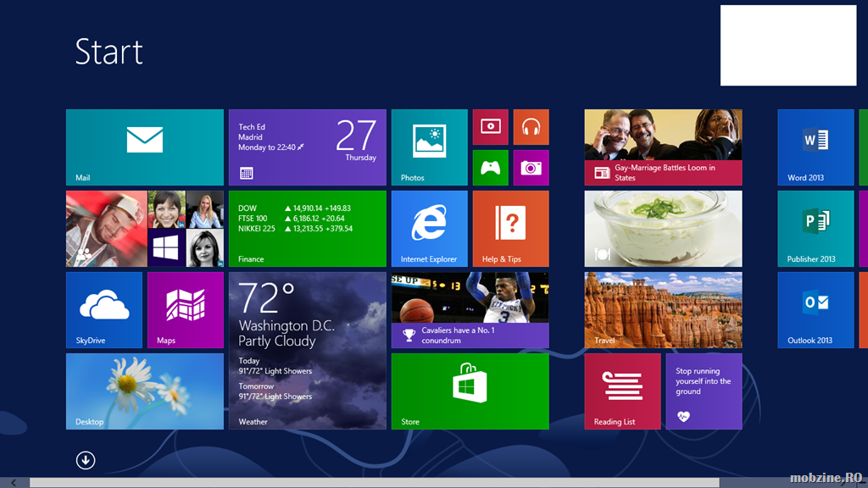The height and width of the screenshot is (488, 868).
Task: Click the FTSE 100 row in Finance
Action: [x=292, y=219]
